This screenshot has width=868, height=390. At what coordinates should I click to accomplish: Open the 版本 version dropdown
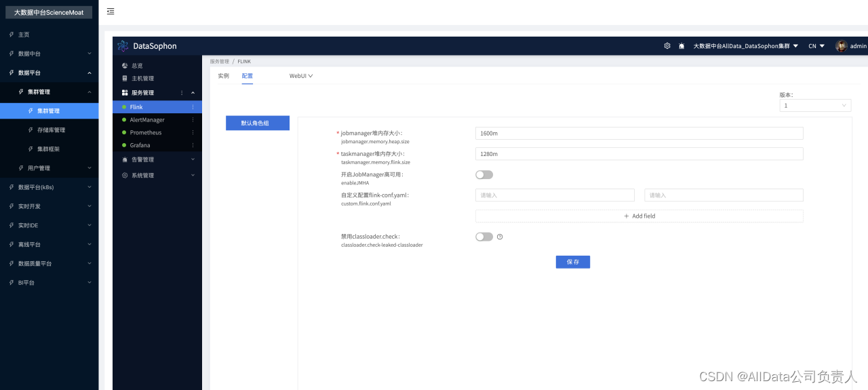[x=815, y=106]
